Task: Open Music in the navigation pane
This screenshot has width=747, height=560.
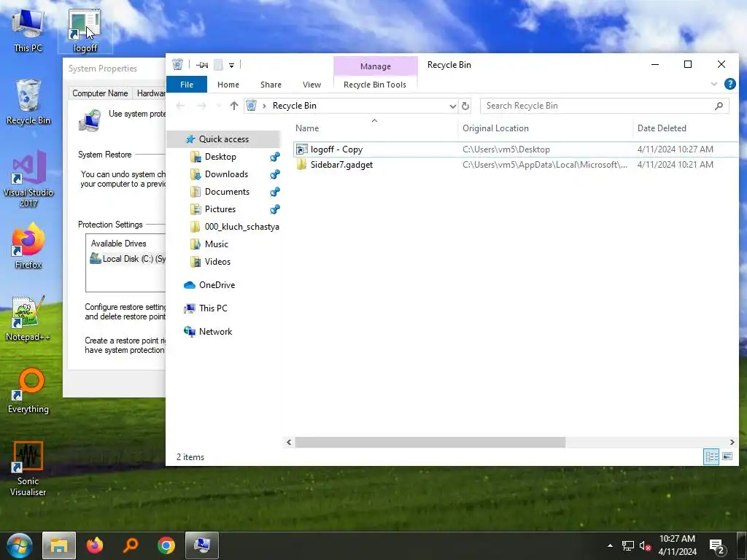Action: click(216, 244)
